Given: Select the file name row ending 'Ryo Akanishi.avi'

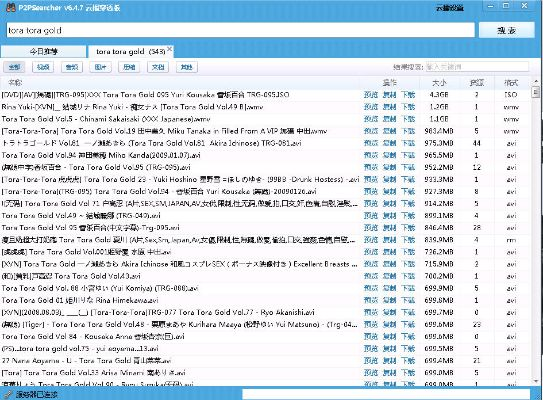Looking at the screenshot, I should [x=158, y=312].
